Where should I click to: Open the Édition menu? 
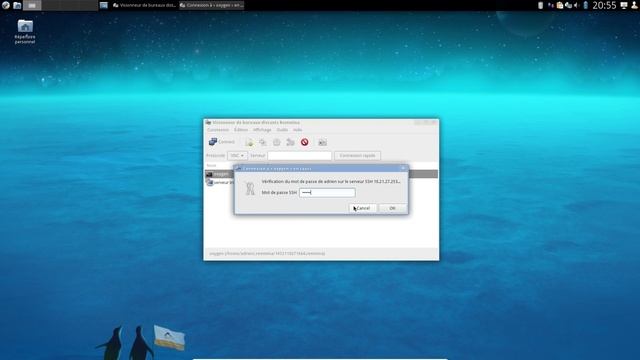coord(241,130)
